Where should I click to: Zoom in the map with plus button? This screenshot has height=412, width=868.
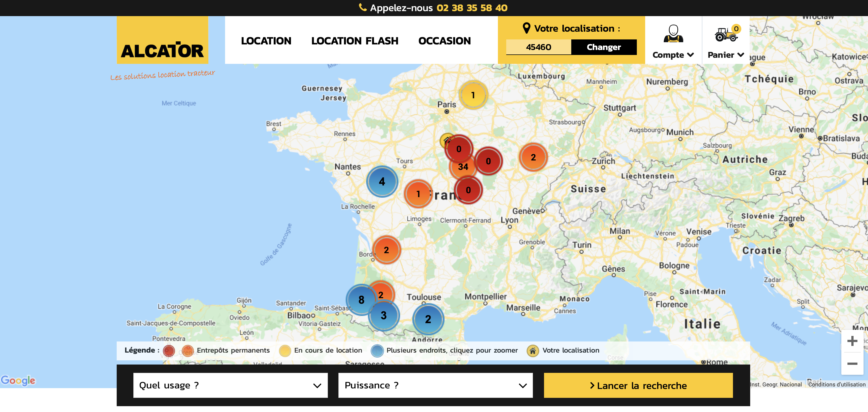[852, 341]
